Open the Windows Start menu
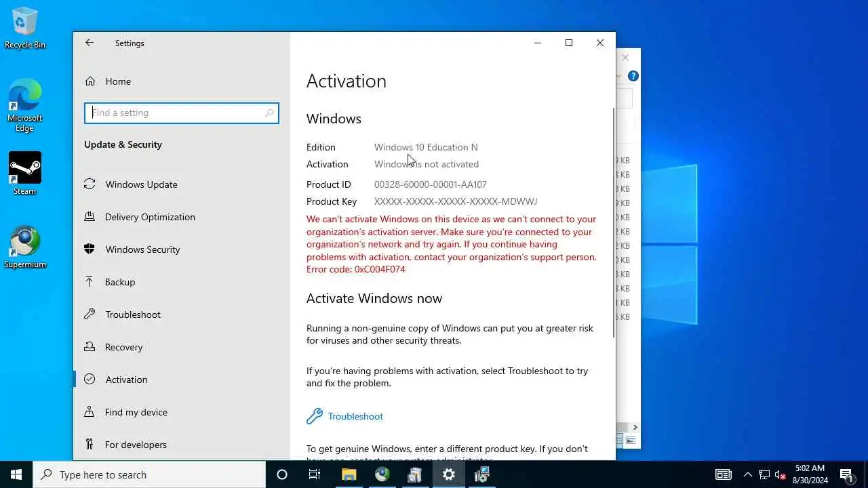 16,474
